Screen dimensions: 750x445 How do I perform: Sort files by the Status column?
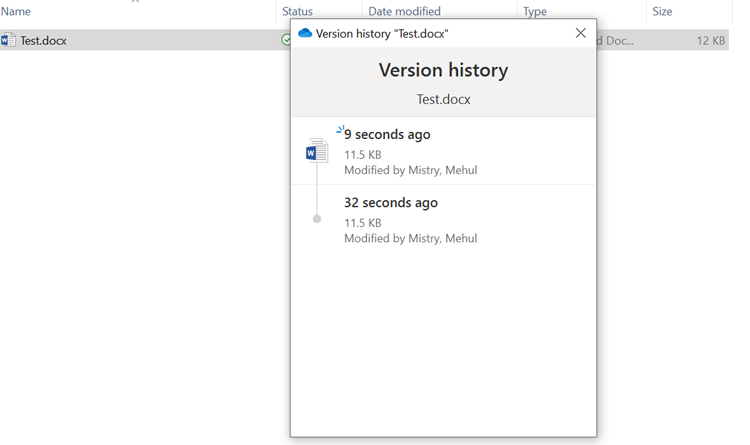(297, 12)
